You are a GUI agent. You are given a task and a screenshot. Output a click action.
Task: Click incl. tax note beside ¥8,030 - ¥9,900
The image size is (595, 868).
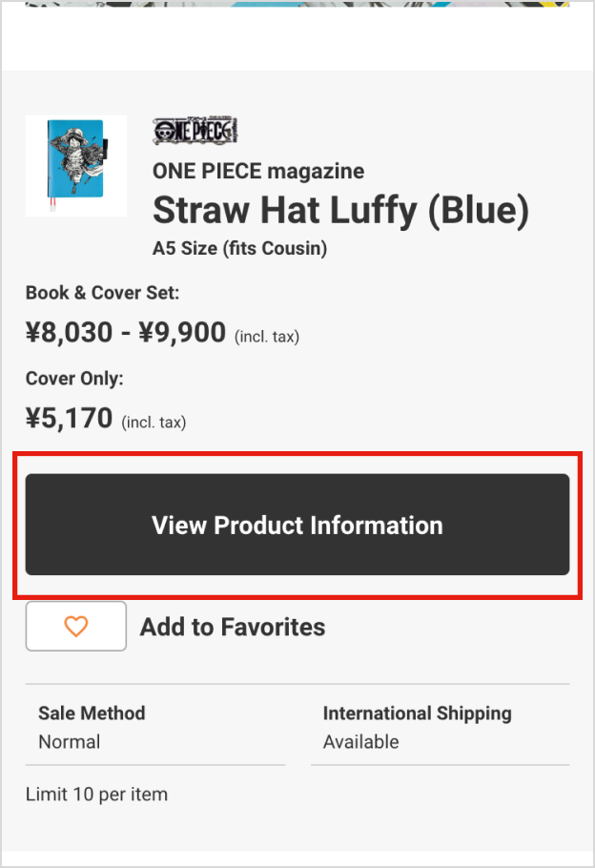[268, 336]
